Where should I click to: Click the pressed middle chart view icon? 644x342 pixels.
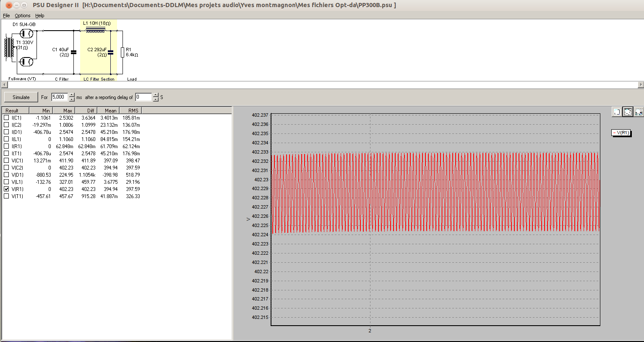tap(628, 112)
